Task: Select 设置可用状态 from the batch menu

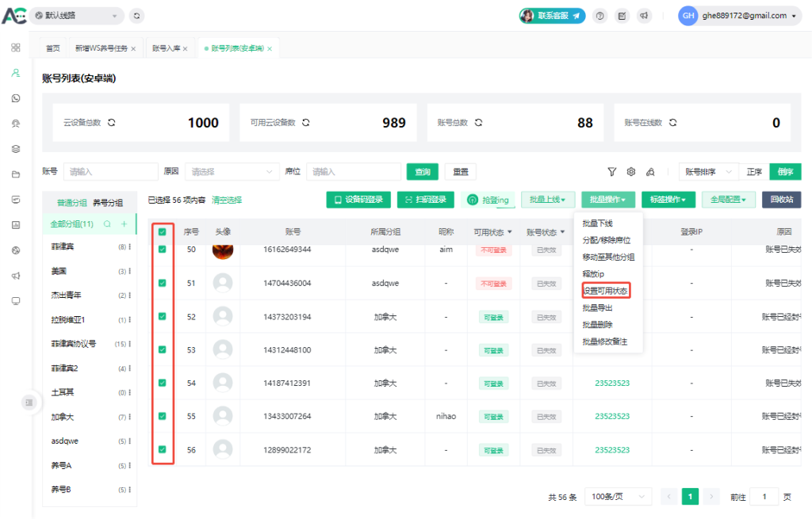Action: [x=606, y=290]
